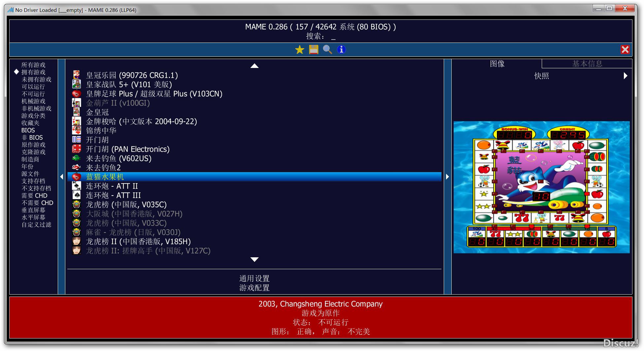Click the game icon beside 皇冠乐园
Viewport: 644px width, 351px height.
(77, 75)
